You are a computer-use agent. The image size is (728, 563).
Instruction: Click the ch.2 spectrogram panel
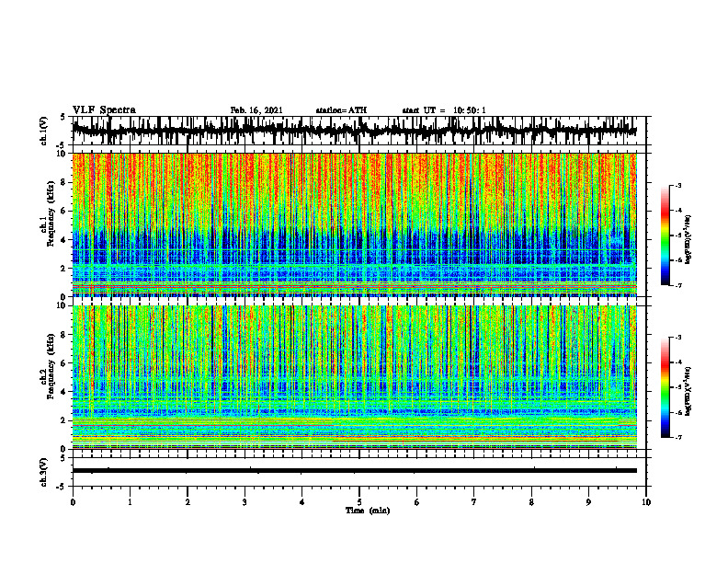[x=354, y=377]
